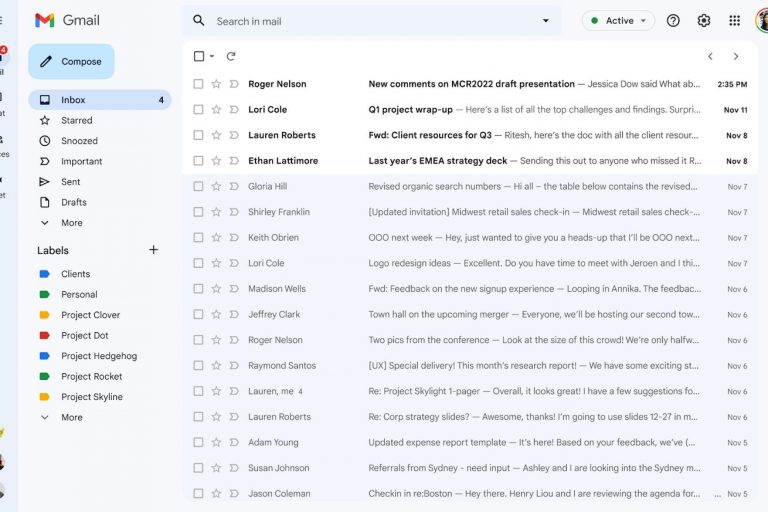Tick the checkbox for Gloria Hill's email
Screen dimensions: 768x512
pyautogui.click(x=198, y=187)
